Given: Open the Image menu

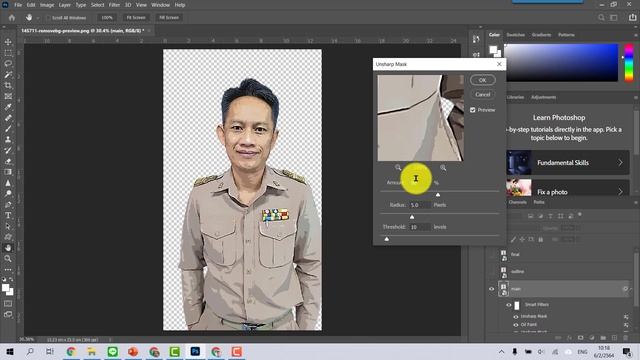Looking at the screenshot, I should tap(47, 5).
